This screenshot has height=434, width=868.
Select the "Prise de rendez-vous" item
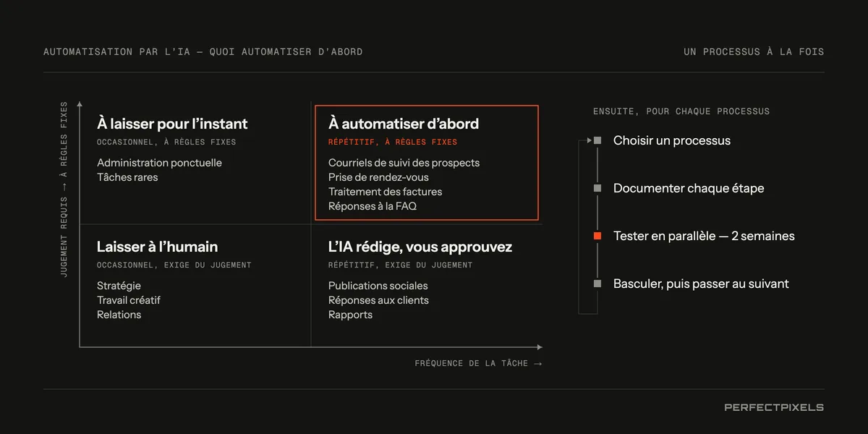378,177
